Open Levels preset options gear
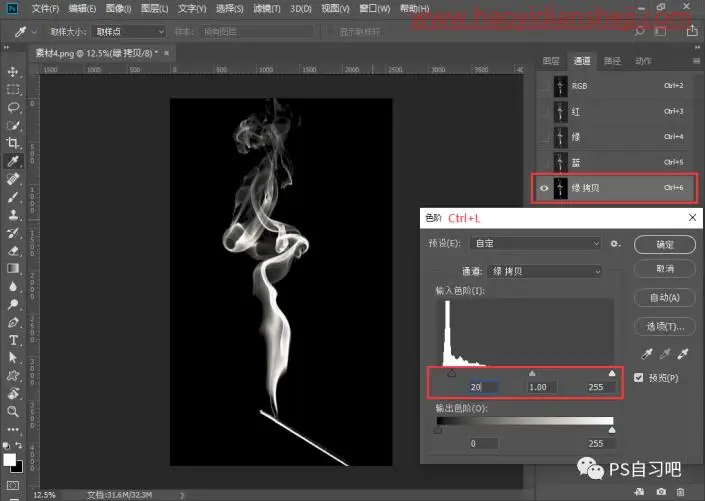 pos(615,244)
